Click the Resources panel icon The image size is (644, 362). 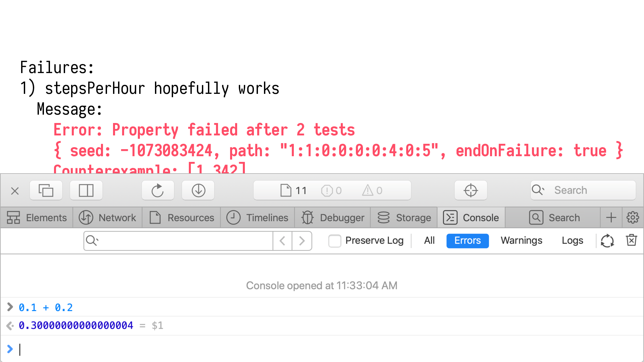(154, 218)
